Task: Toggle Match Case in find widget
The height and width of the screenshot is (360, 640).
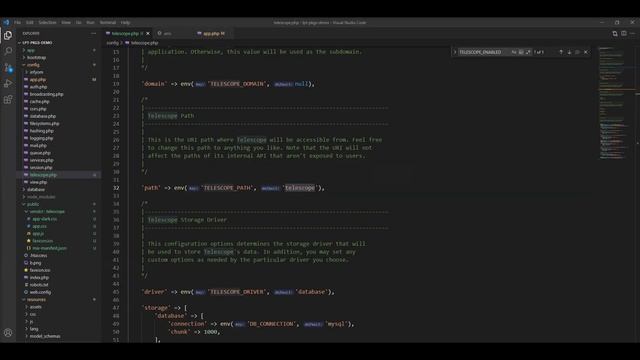Action: click(514, 52)
